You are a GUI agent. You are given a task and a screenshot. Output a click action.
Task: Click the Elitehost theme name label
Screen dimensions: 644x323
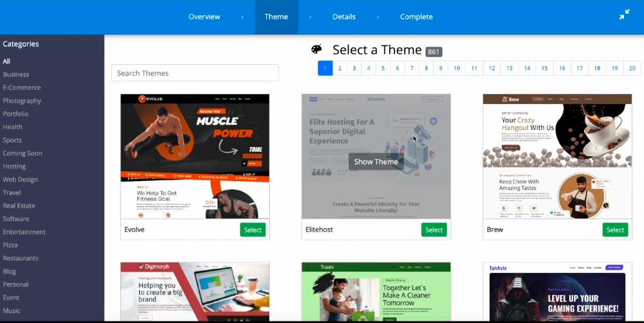click(x=319, y=230)
